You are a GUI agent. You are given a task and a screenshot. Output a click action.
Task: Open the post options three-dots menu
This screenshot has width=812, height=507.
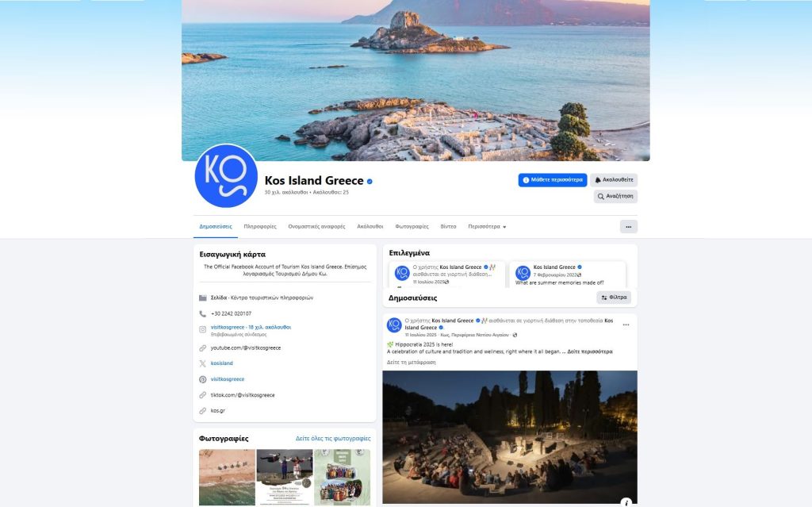click(626, 325)
